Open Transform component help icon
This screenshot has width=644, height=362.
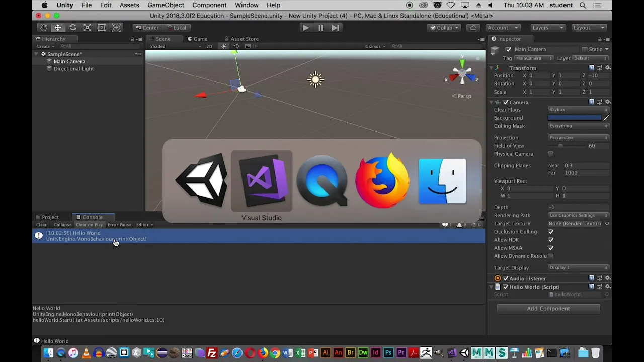(591, 68)
